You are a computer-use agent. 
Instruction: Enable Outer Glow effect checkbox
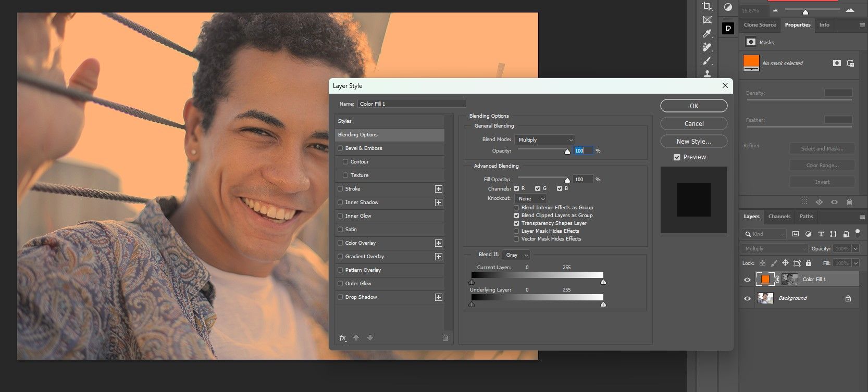pyautogui.click(x=341, y=284)
